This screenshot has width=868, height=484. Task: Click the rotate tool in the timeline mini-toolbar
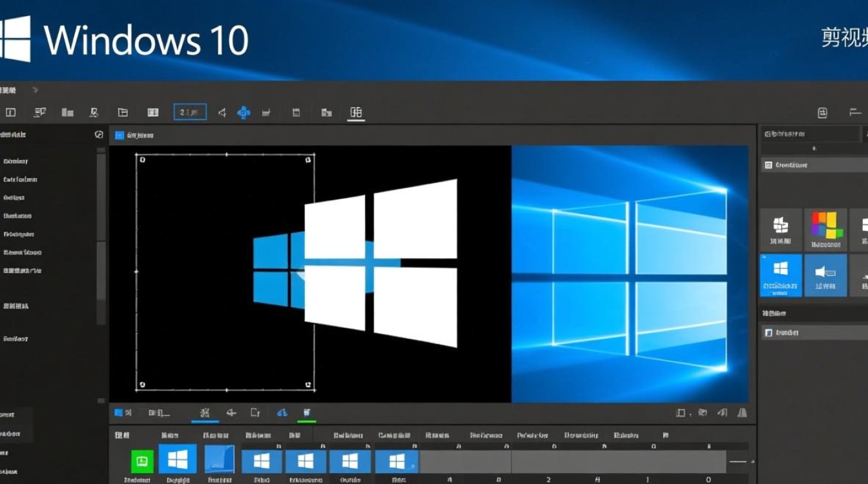click(231, 412)
